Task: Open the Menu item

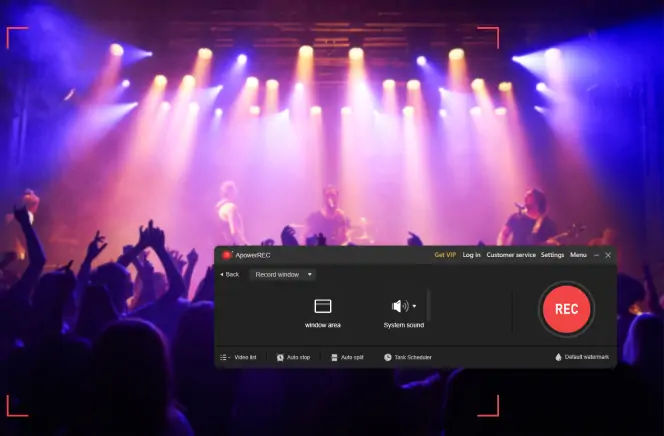Action: tap(578, 255)
